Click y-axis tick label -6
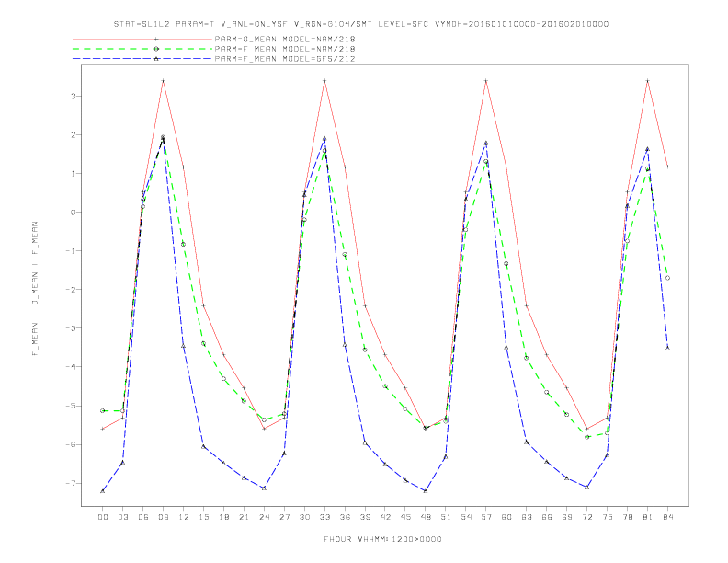Screen dimensions: 728x563 70,444
